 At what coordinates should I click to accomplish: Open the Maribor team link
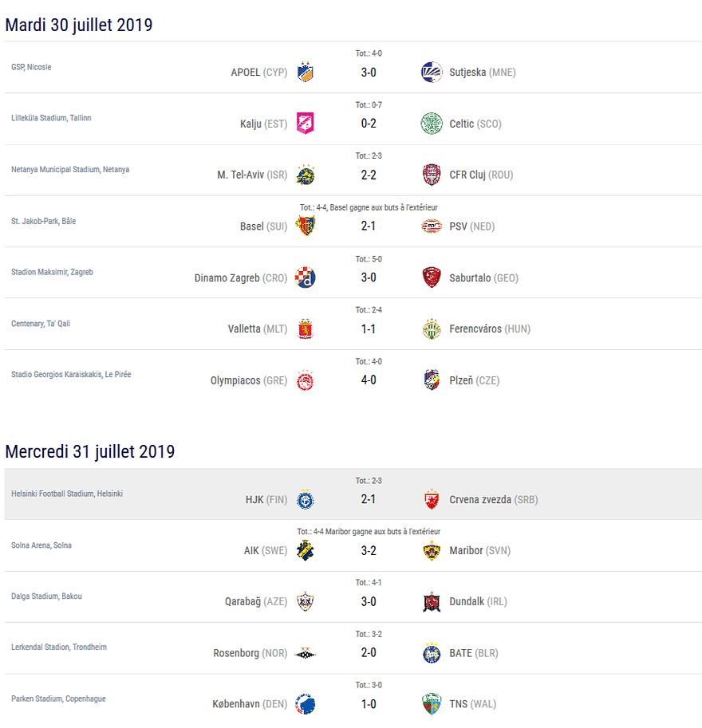tap(467, 551)
